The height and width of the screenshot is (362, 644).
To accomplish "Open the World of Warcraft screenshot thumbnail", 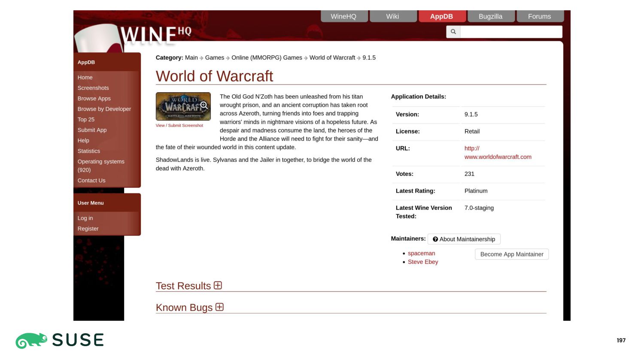I will pos(183,106).
